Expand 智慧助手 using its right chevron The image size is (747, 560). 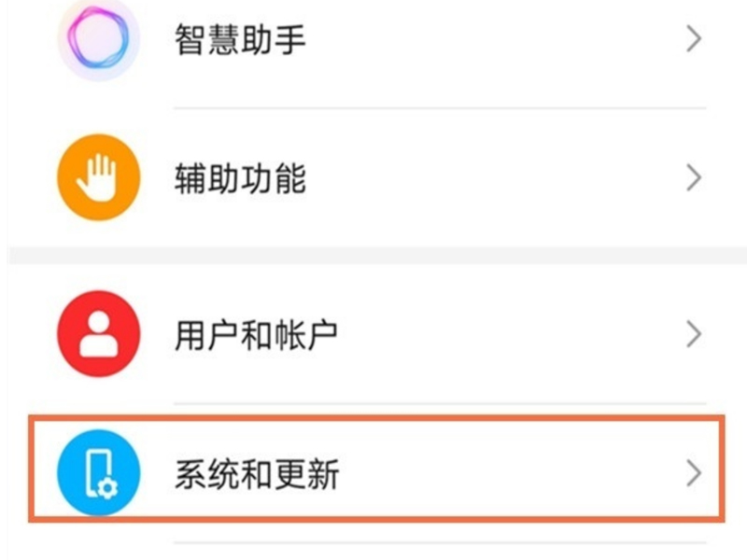click(x=693, y=39)
